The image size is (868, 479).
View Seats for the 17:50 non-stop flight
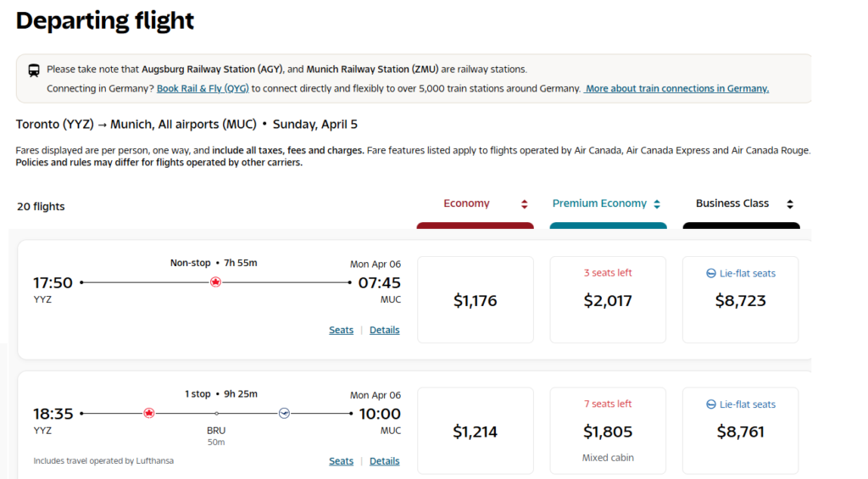[x=341, y=330]
